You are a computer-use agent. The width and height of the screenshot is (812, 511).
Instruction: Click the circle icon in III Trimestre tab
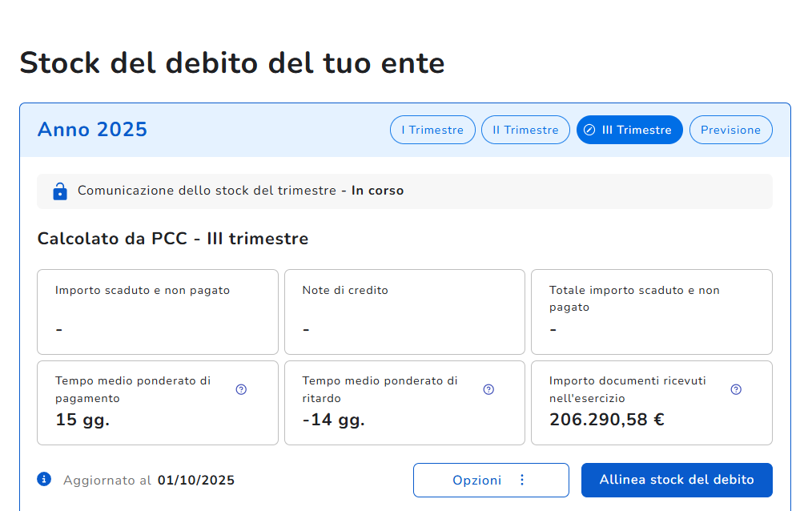tap(589, 130)
